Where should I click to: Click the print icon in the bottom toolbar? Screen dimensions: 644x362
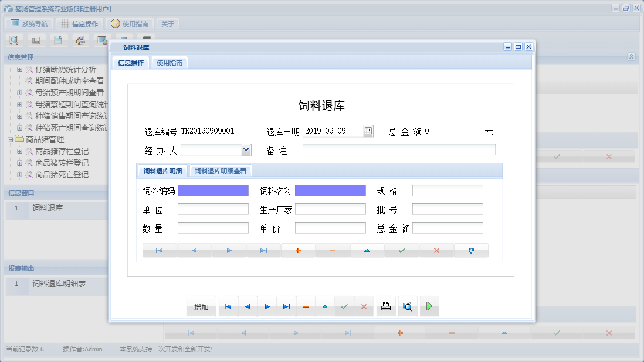(x=386, y=306)
